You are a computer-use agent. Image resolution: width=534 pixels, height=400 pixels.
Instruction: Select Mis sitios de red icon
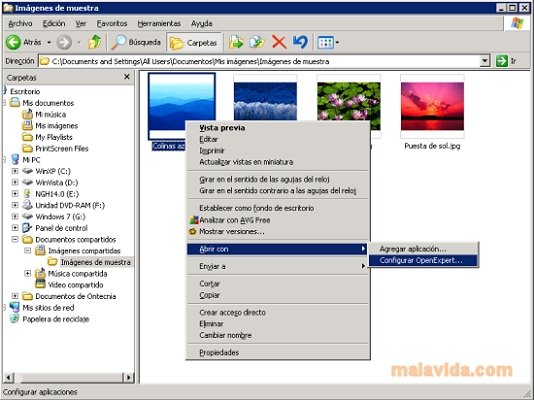tap(15, 307)
